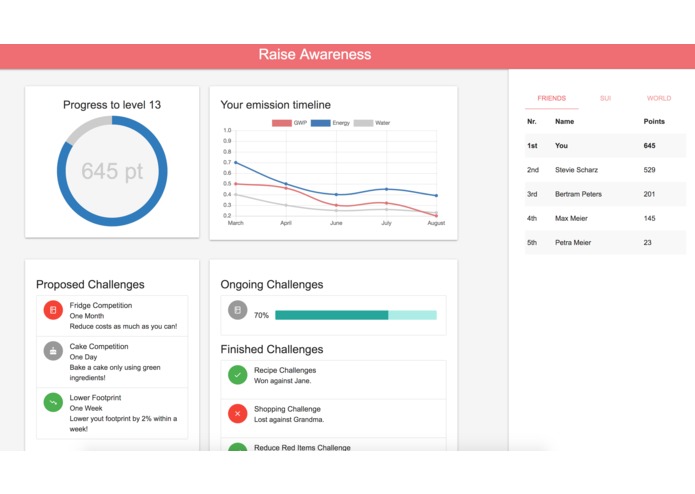Image resolution: width=695 pixels, height=494 pixels.
Task: Click the red Fridge Competition icon
Action: (53, 310)
